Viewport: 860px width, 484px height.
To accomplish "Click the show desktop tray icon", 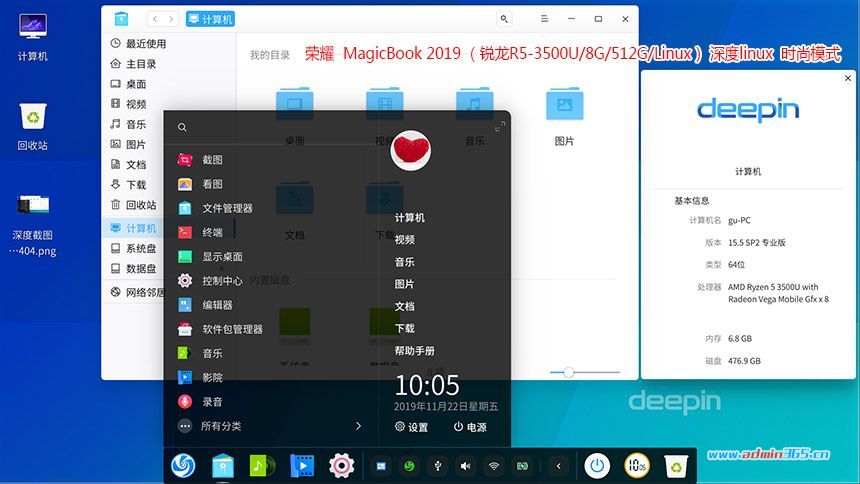I will (381, 466).
